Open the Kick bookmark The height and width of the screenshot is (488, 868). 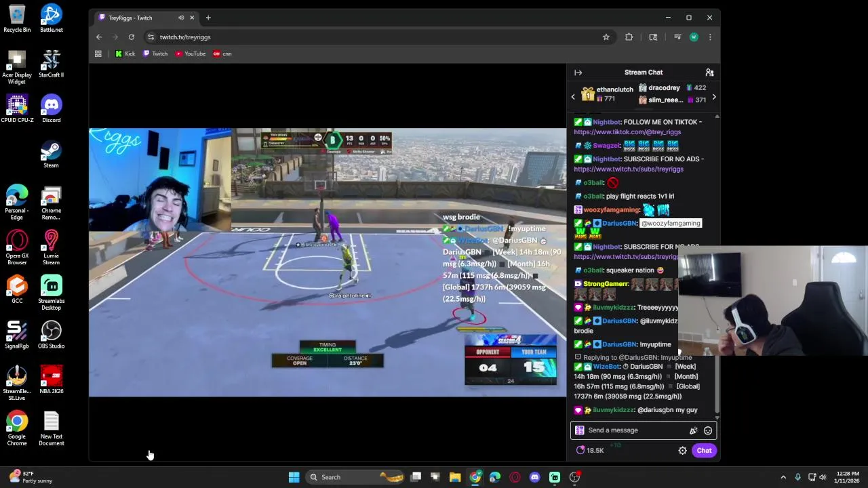click(125, 54)
